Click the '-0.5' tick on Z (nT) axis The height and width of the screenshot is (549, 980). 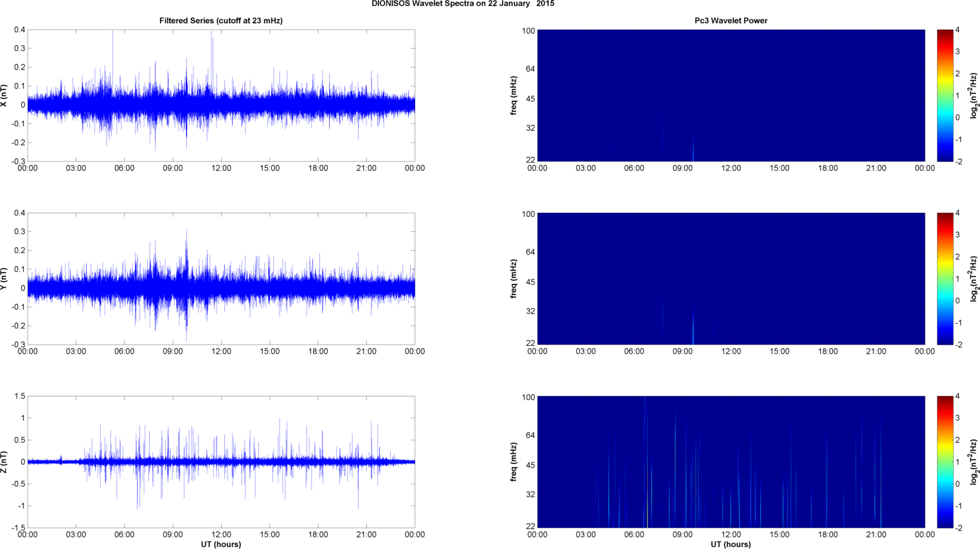click(x=18, y=484)
